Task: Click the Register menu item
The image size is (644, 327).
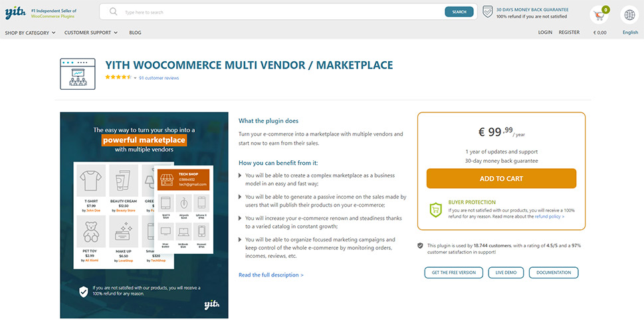Action: tap(569, 32)
